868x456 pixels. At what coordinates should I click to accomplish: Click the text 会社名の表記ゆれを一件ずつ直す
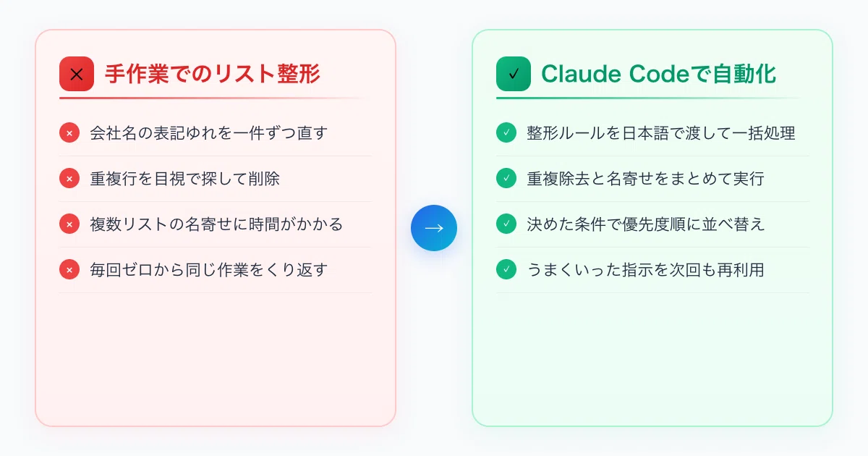[209, 133]
